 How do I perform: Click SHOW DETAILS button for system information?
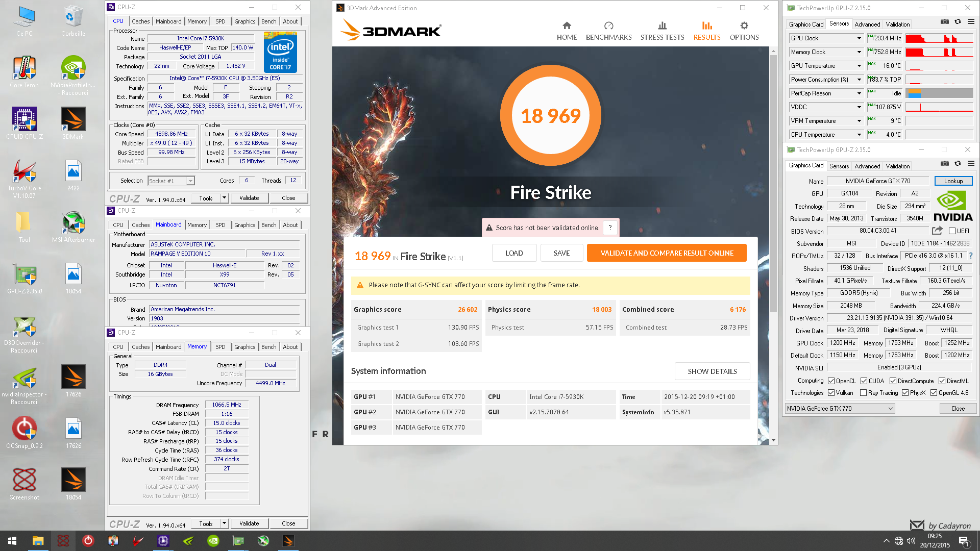pyautogui.click(x=712, y=371)
